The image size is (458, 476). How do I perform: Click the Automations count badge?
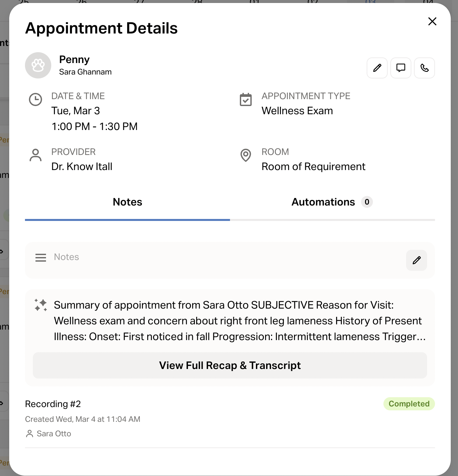click(x=367, y=202)
